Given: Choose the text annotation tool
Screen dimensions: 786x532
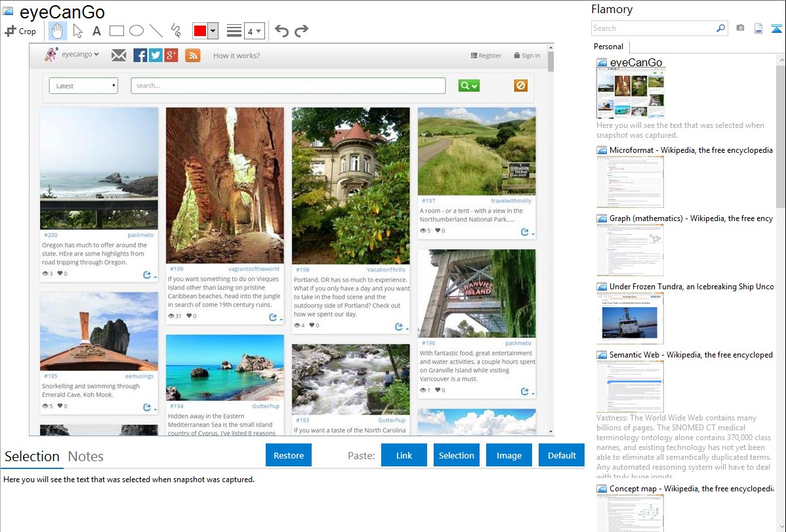Looking at the screenshot, I should pos(96,31).
